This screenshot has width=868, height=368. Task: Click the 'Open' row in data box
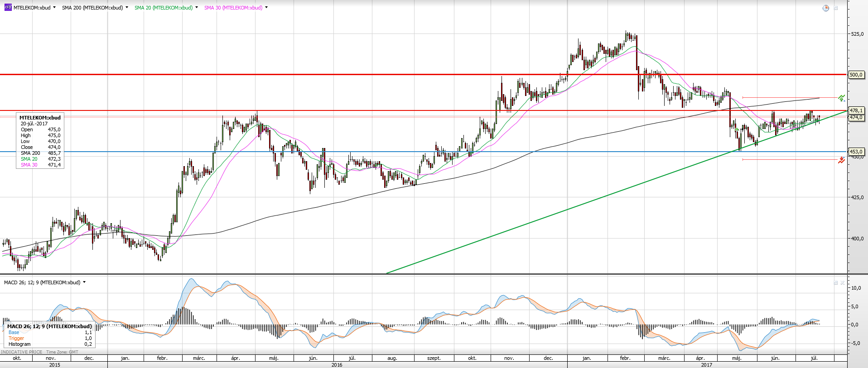pyautogui.click(x=40, y=129)
